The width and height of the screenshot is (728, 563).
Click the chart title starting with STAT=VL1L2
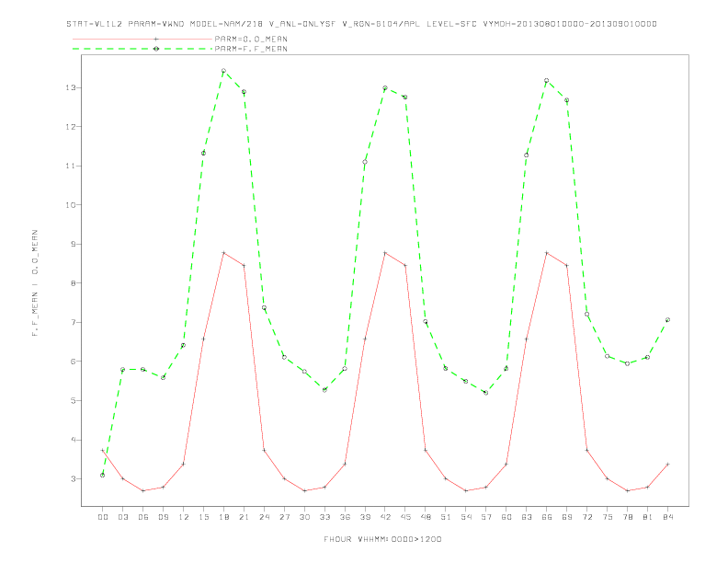(361, 24)
